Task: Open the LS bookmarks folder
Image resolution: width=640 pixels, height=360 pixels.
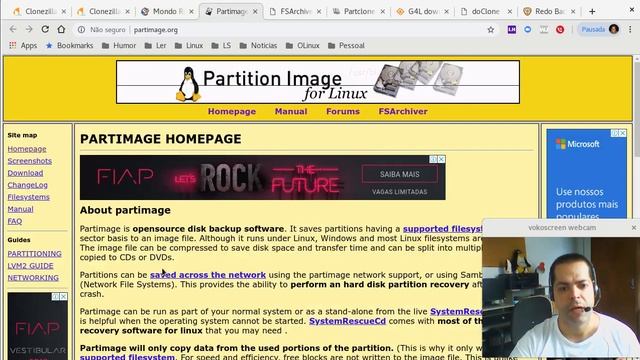Action: [x=221, y=45]
